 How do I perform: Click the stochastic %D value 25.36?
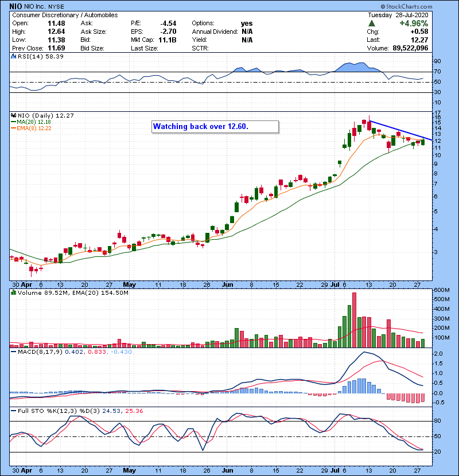[134, 411]
